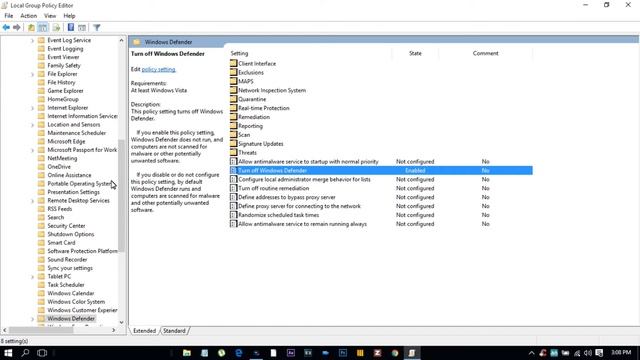Viewport: 640px width, 360px height.
Task: Select the Security Center tree item
Action: (66, 226)
